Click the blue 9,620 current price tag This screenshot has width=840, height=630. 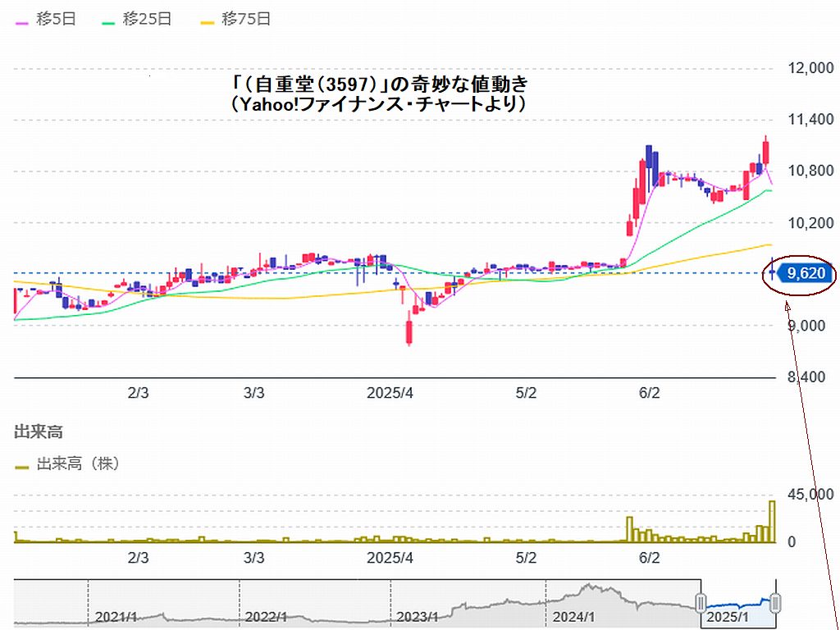[x=806, y=274]
